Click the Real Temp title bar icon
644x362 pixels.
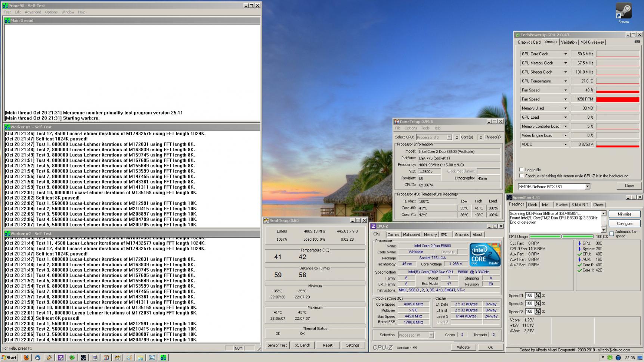coord(266,221)
